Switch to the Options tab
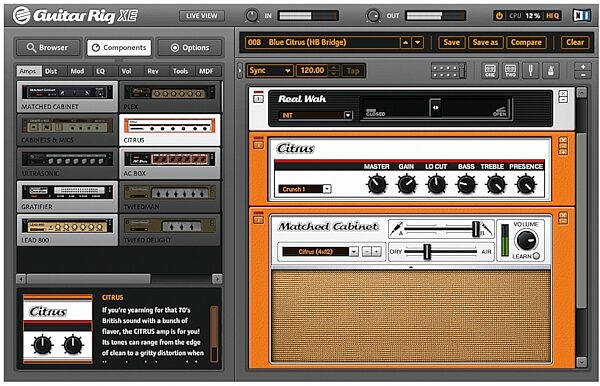The height and width of the screenshot is (386, 600). pos(190,47)
